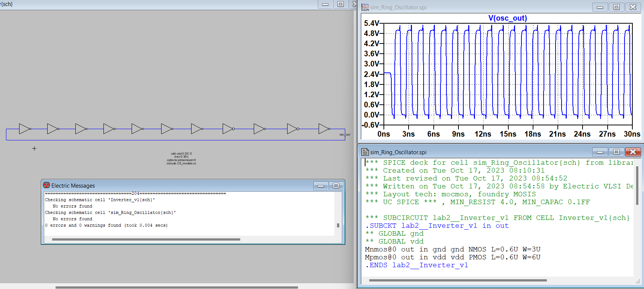Maximize the Electric Messages window
Screen dimensions: 644x289
coord(336,186)
